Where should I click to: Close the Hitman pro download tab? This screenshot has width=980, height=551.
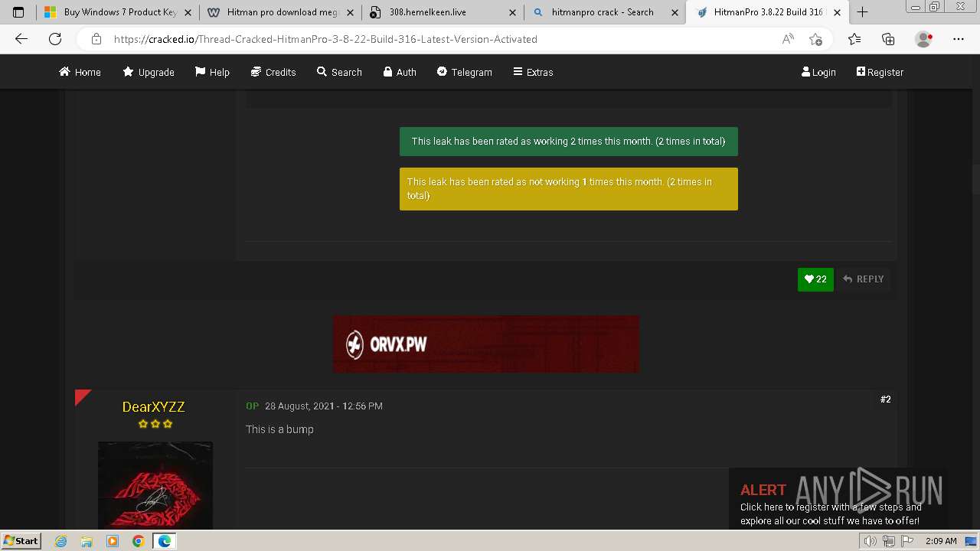coord(350,12)
